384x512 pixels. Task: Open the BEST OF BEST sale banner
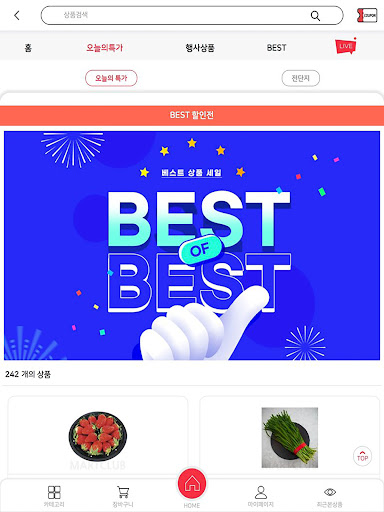pyautogui.click(x=192, y=246)
